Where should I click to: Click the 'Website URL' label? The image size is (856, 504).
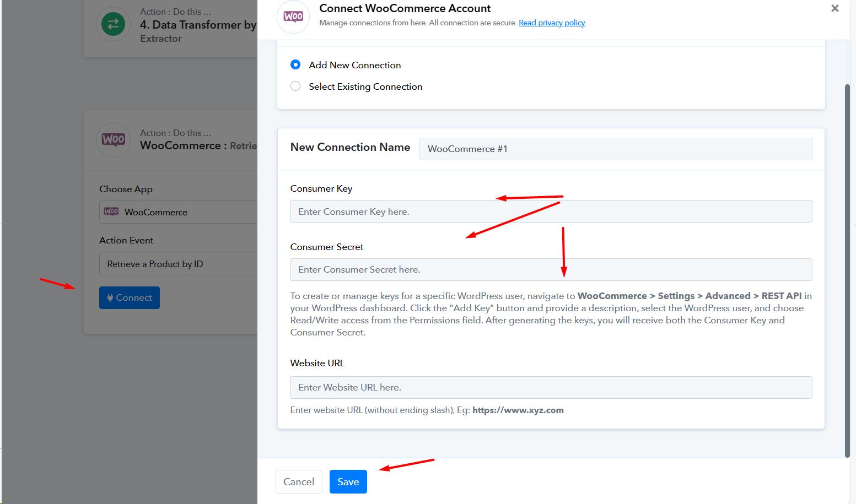[x=317, y=363]
